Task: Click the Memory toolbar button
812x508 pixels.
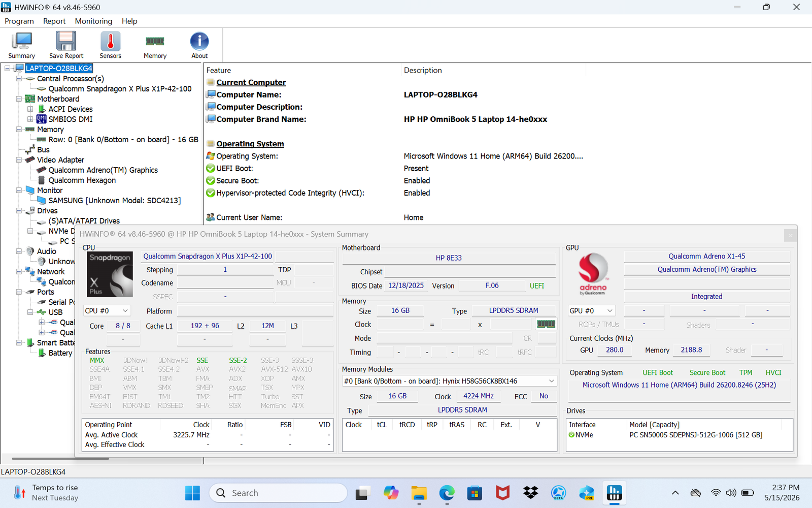Action: [155, 45]
